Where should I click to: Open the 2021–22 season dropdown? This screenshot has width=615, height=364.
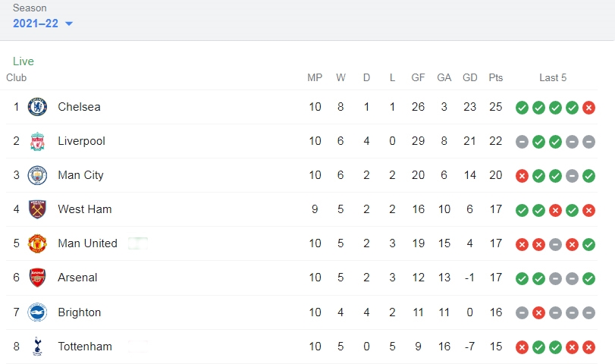tap(42, 24)
